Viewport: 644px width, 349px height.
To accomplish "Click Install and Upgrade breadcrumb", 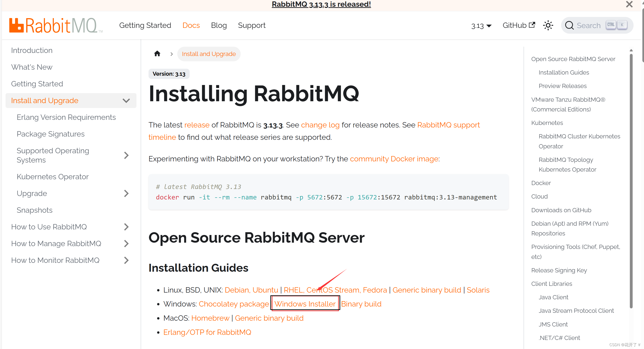I will [x=209, y=54].
